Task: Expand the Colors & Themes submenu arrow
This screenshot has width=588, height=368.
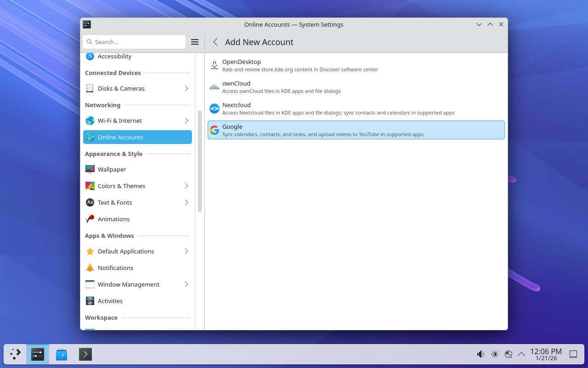Action: point(187,186)
